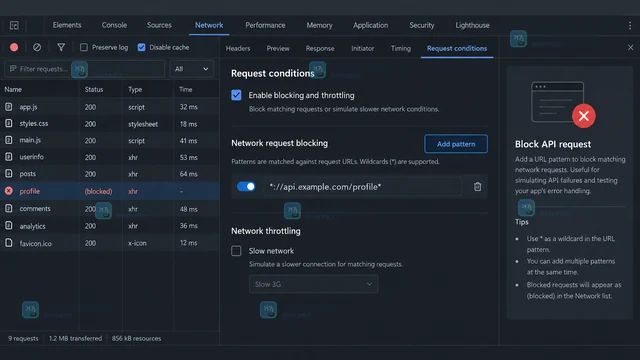This screenshot has width=640, height=360.
Task: Uncheck Disable cache
Action: (x=142, y=47)
